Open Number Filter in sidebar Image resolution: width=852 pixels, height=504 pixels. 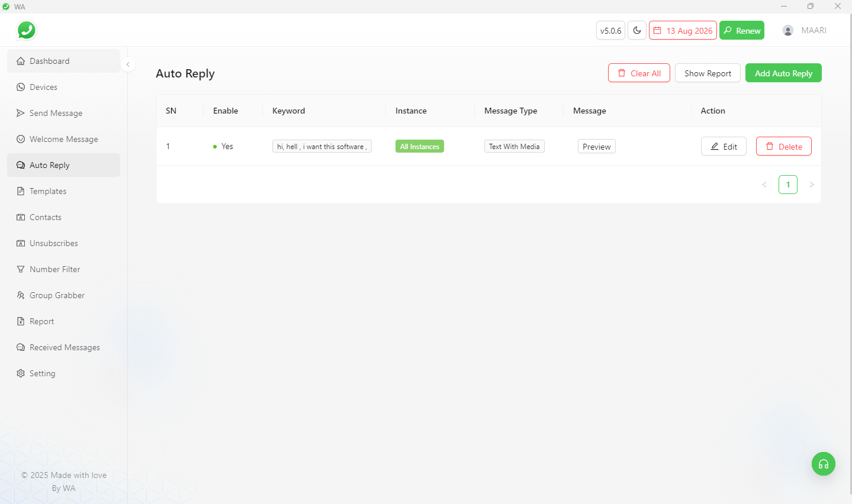(x=54, y=269)
